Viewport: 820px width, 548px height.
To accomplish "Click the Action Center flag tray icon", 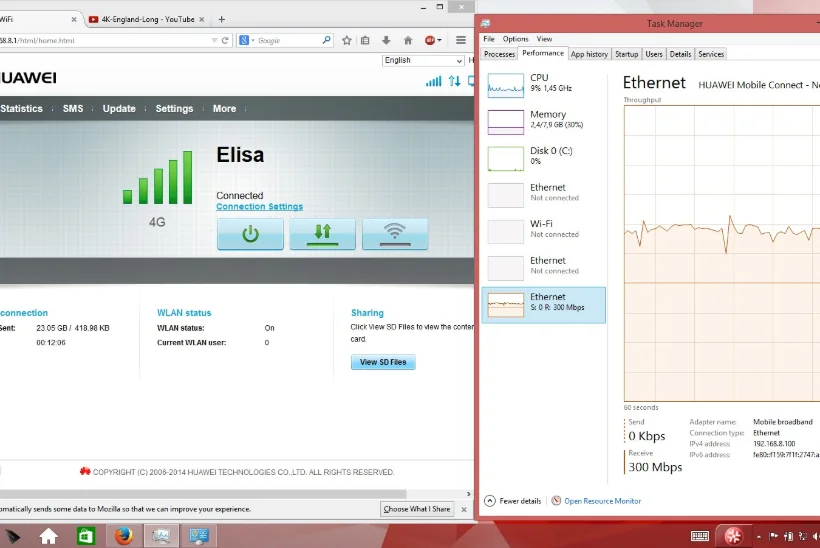I will point(773,536).
